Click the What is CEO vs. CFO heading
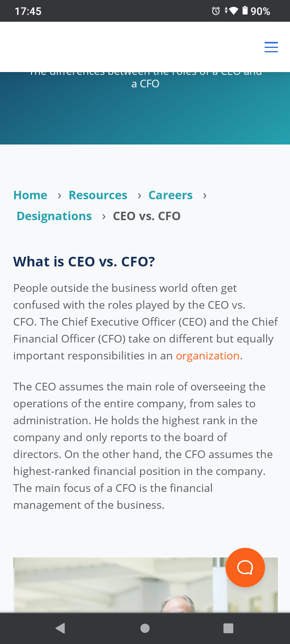290x644 pixels. [x=84, y=262]
